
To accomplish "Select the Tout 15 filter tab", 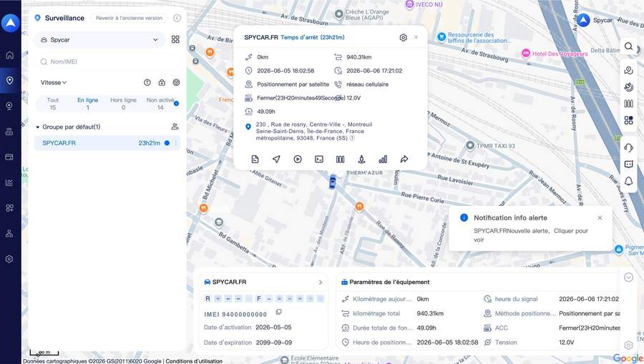I will pyautogui.click(x=52, y=104).
